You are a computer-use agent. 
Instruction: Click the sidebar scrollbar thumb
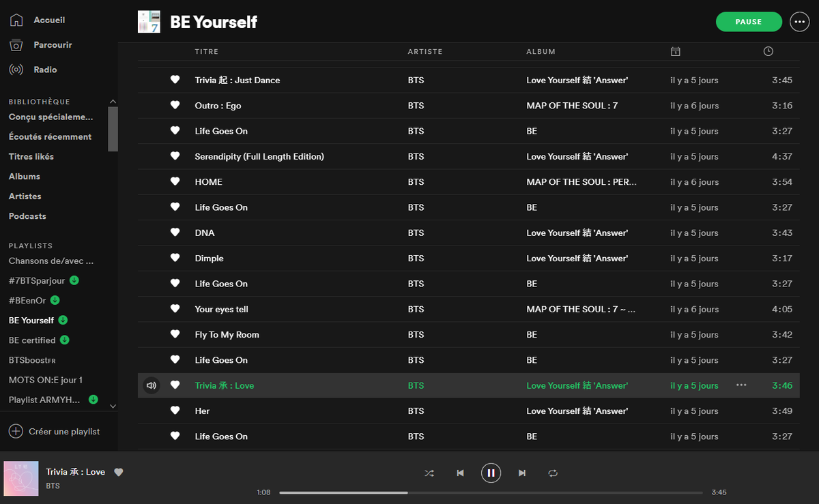pos(113,129)
